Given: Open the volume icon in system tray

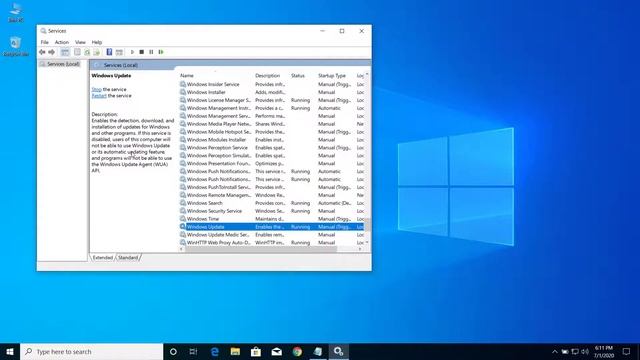Looking at the screenshot, I should click(x=585, y=351).
